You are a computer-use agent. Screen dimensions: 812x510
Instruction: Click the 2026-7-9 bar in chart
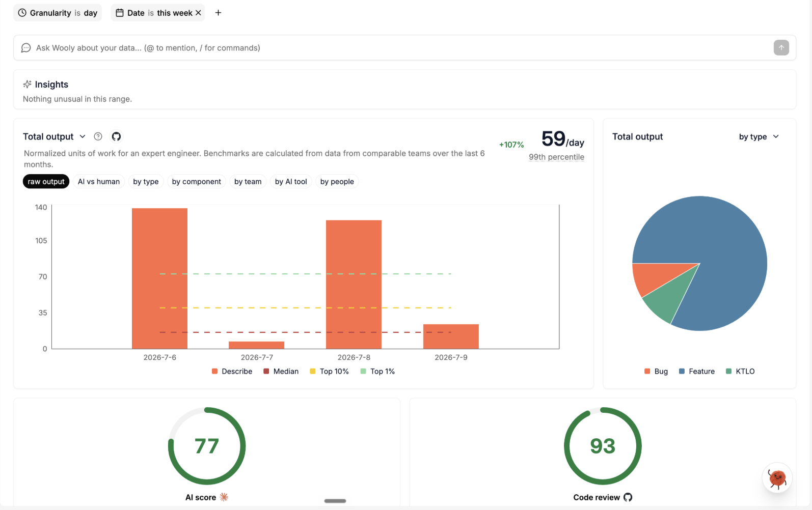(x=451, y=336)
